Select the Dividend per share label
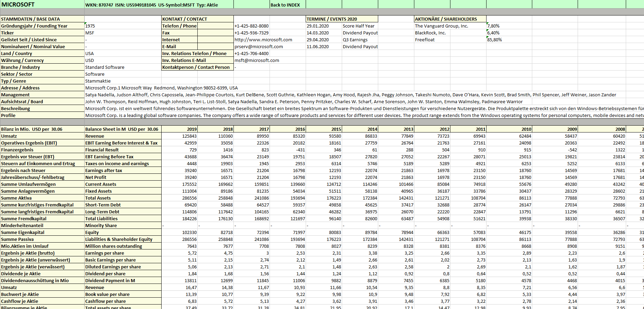 point(123,274)
